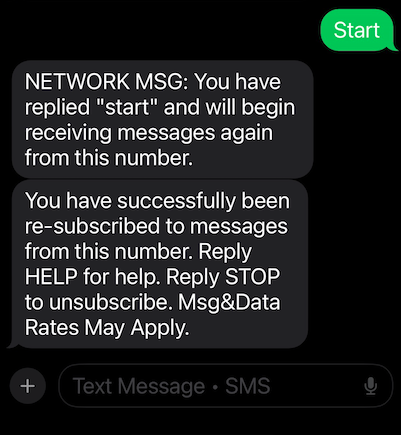Screen dimensions: 401x435
Task: Click "from this number." in first reply
Action: [109, 158]
